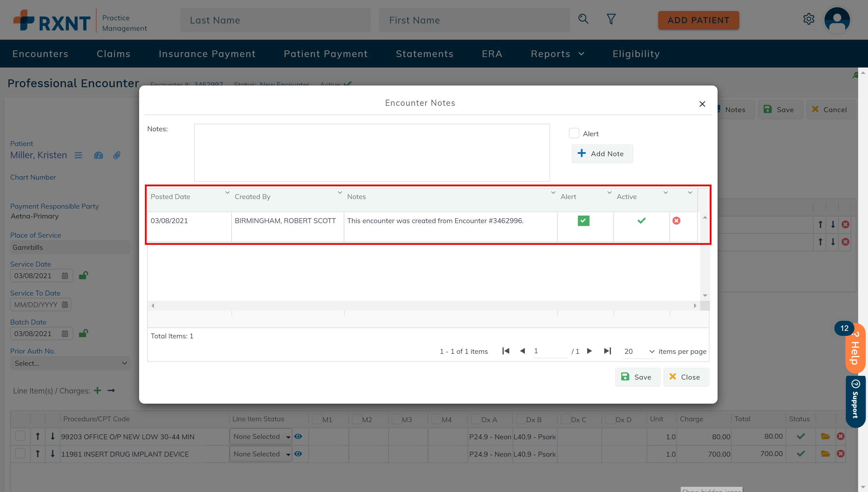Select the 99203 line item checkbox
The height and width of the screenshot is (492, 868).
pos(20,436)
